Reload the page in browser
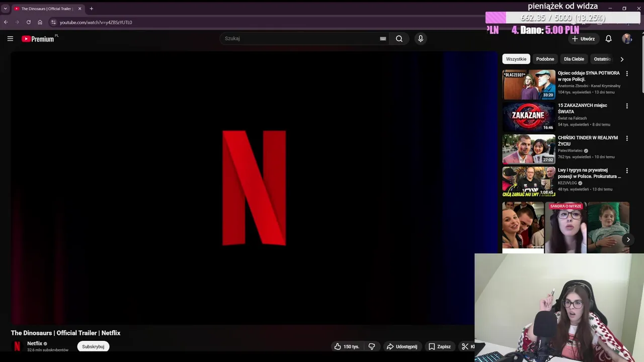The image size is (644, 362). click(29, 22)
